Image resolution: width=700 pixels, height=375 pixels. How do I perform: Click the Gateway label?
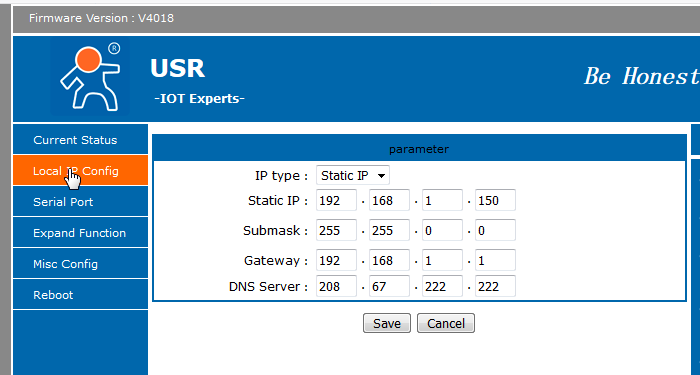pyautogui.click(x=276, y=261)
